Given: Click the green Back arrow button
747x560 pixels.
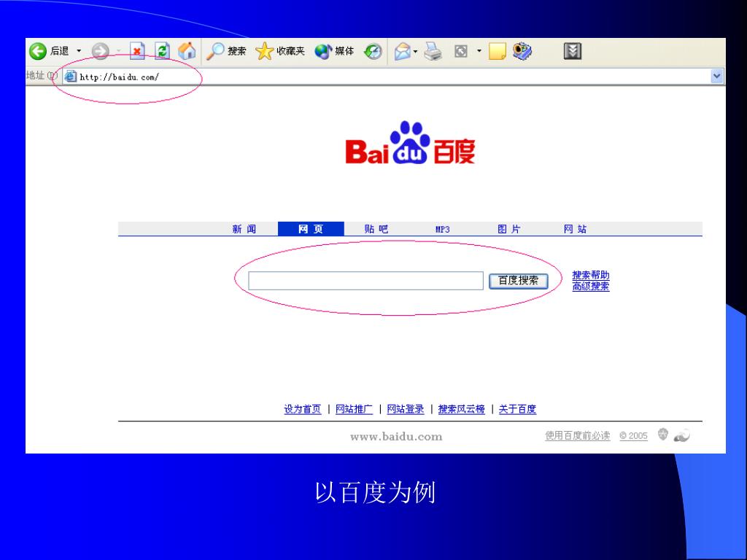Looking at the screenshot, I should coord(38,51).
